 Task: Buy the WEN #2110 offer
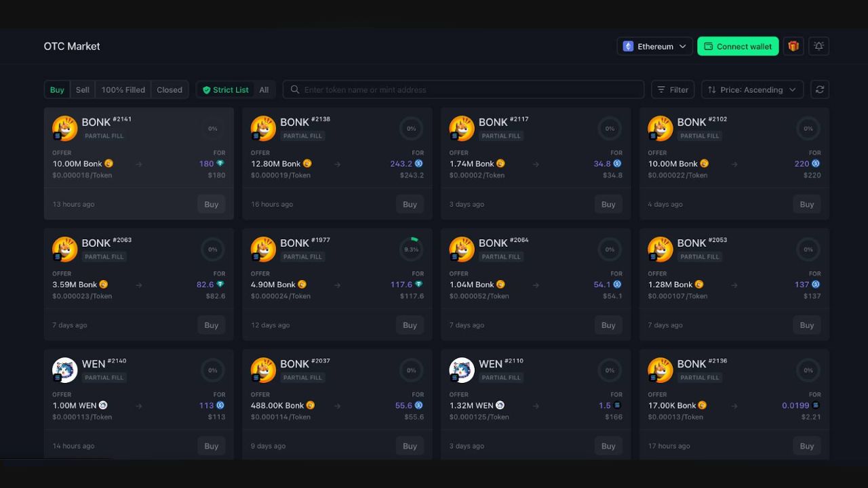point(608,446)
